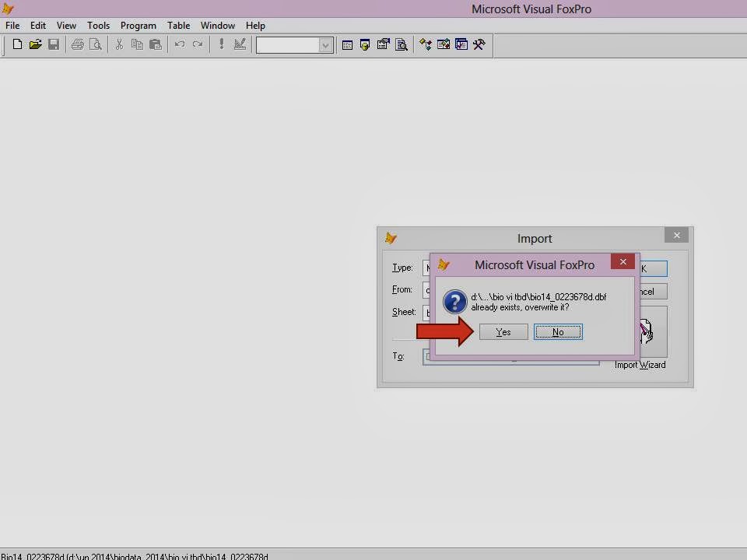Viewport: 747px width, 560px height.
Task: Open the Program menu
Action: click(139, 26)
